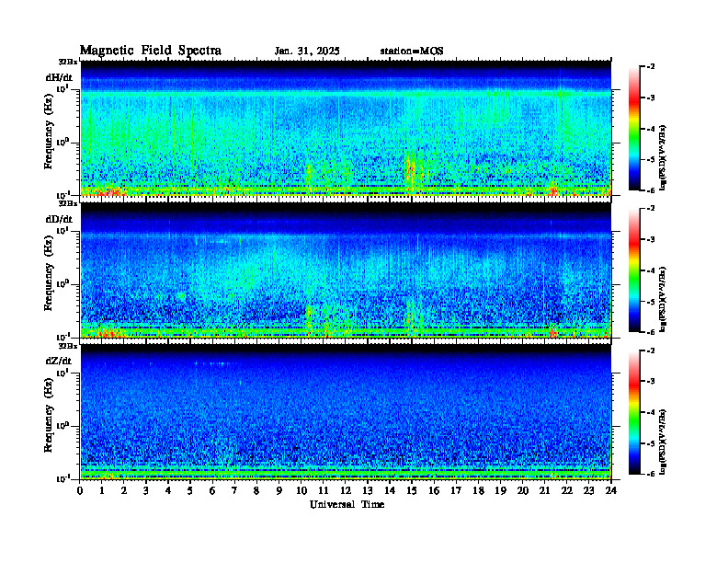The height and width of the screenshot is (563, 728).
Task: Click the color bar beside the dZ/dt panel
Action: 634,412
